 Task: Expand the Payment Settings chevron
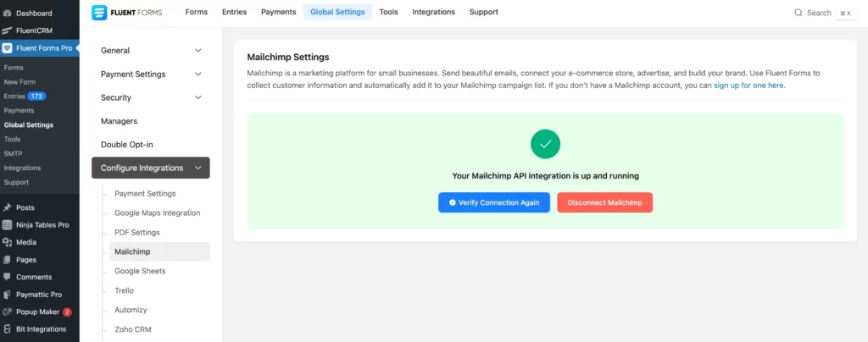pos(198,74)
